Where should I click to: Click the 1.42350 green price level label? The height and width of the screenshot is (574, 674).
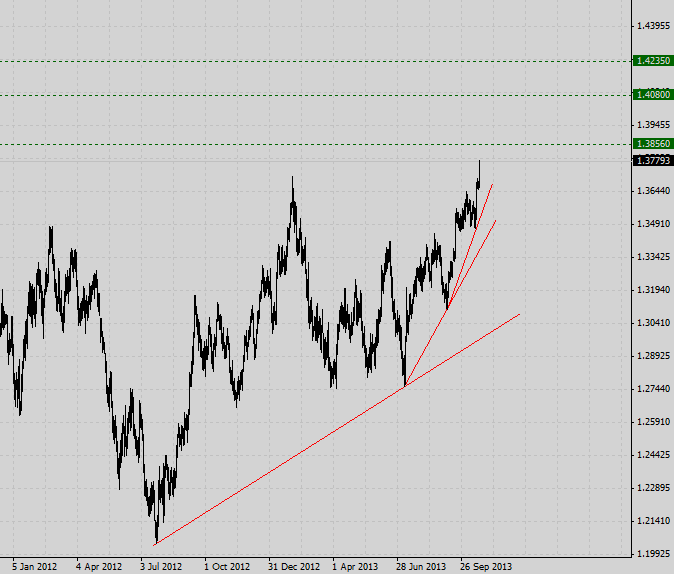coord(653,61)
